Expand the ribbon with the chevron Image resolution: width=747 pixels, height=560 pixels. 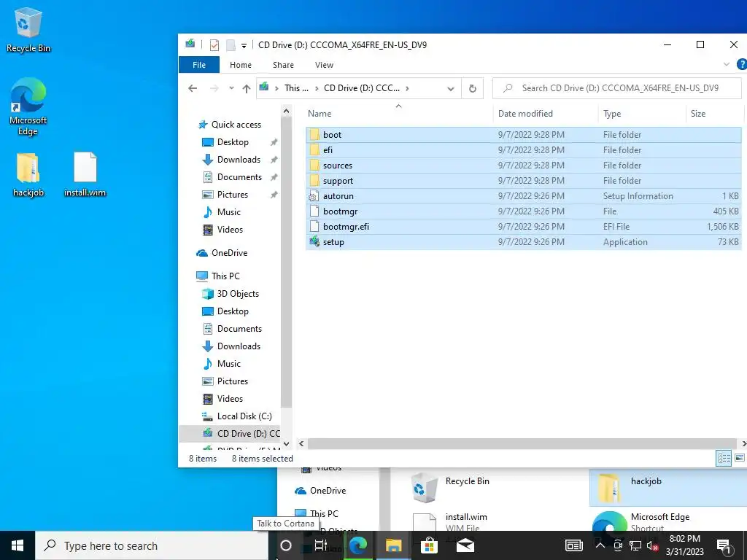click(727, 64)
